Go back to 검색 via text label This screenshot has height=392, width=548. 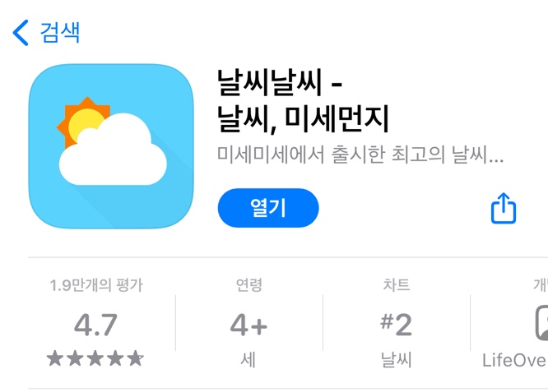pyautogui.click(x=60, y=33)
